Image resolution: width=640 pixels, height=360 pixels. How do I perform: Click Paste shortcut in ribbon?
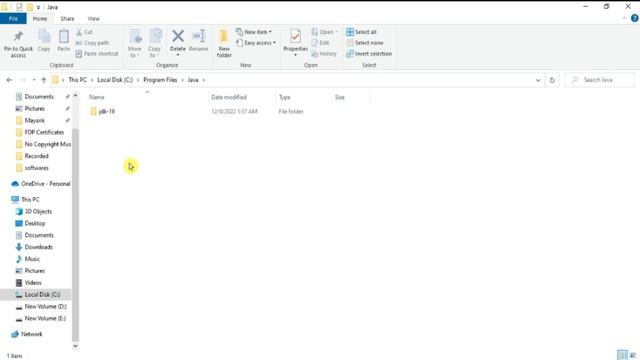97,54
